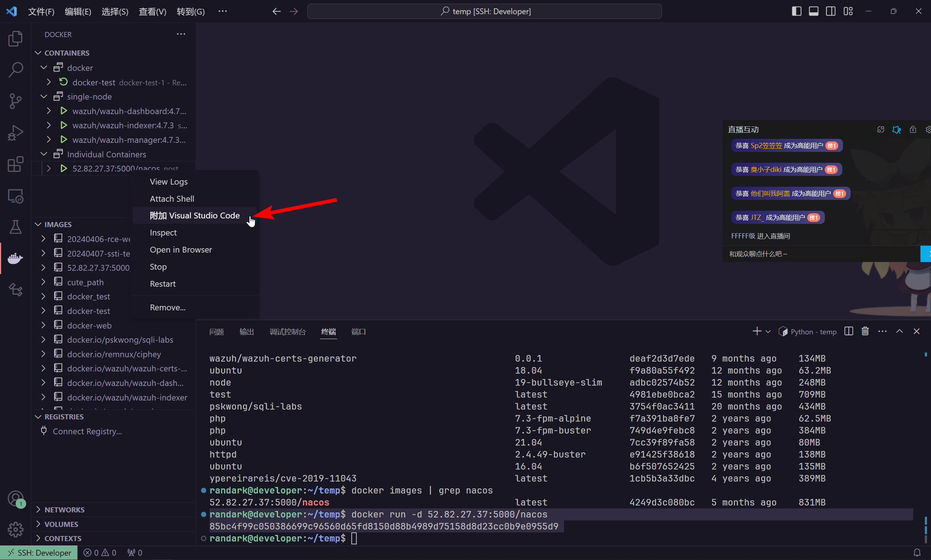Expand the NETWORKS section

pyautogui.click(x=38, y=509)
